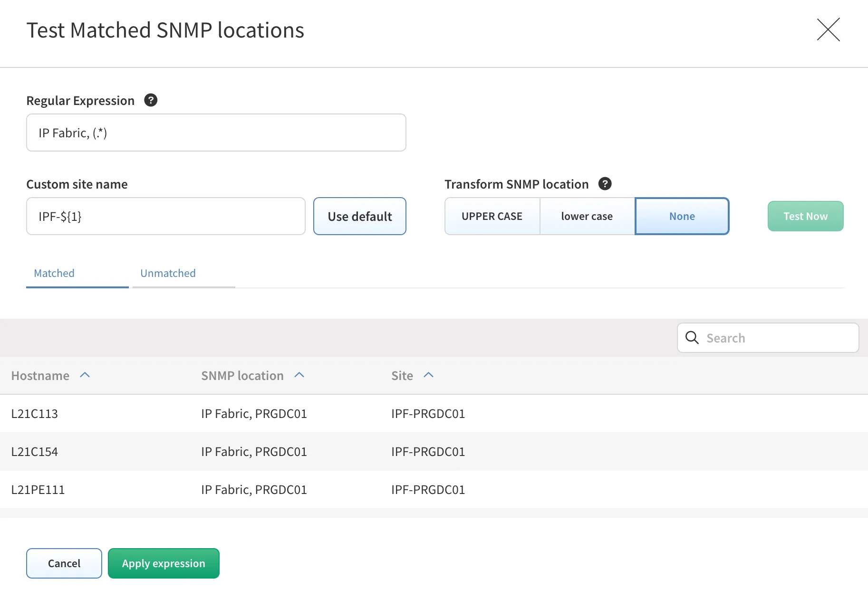Switch to the Unmatched tab

[167, 273]
